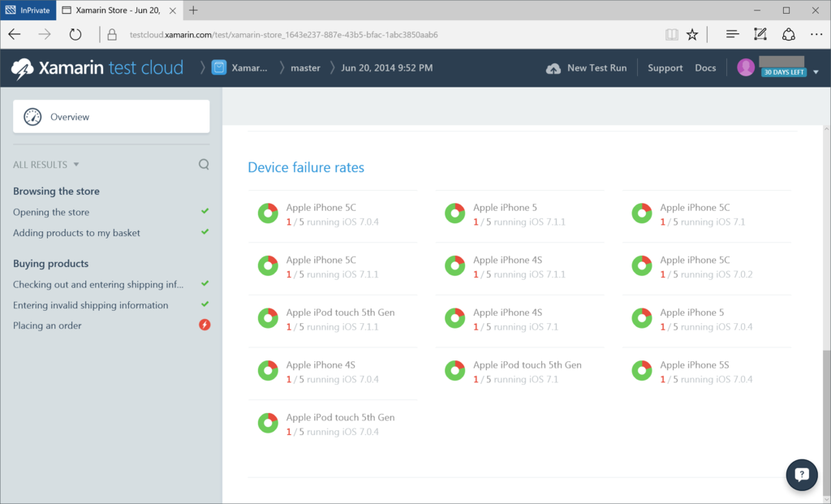Screen dimensions: 831x504
Task: Open the help chat bubble icon
Action: [x=802, y=475]
